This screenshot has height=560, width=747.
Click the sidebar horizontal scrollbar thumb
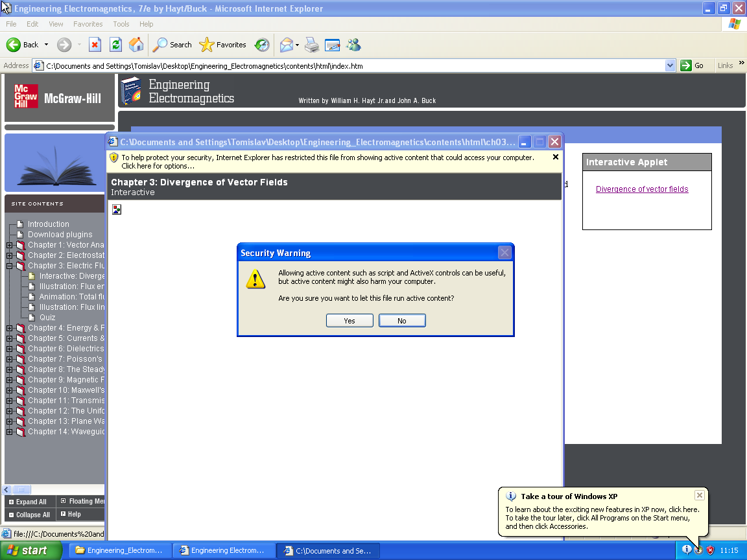[21, 489]
